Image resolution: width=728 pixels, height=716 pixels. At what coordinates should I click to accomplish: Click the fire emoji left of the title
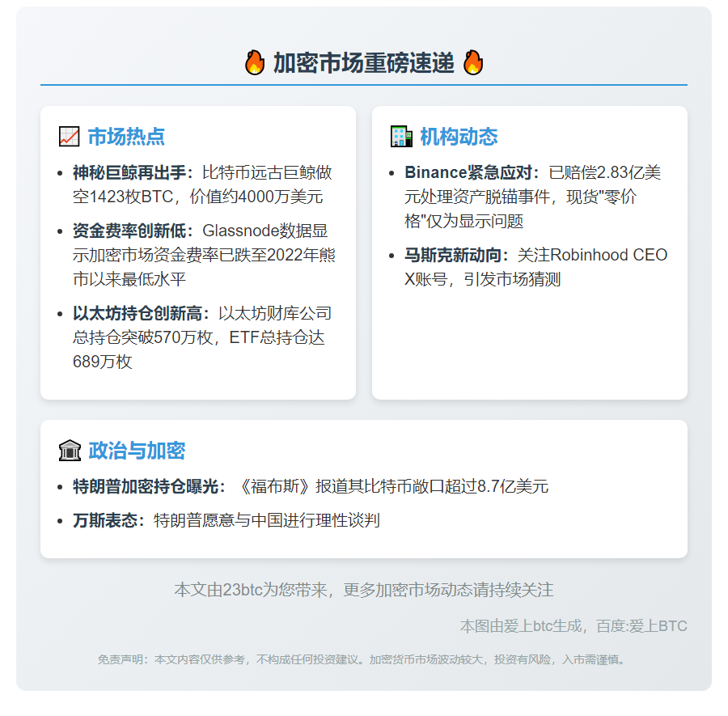pos(255,62)
